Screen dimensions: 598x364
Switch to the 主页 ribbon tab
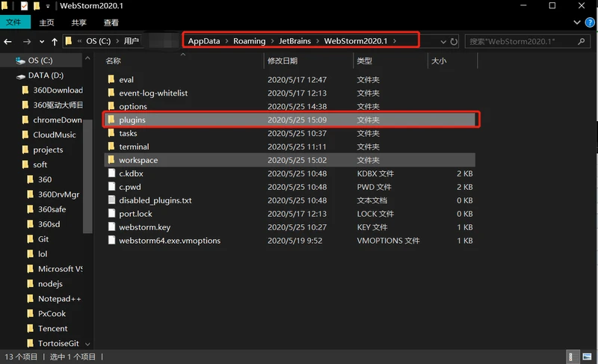[x=46, y=23]
